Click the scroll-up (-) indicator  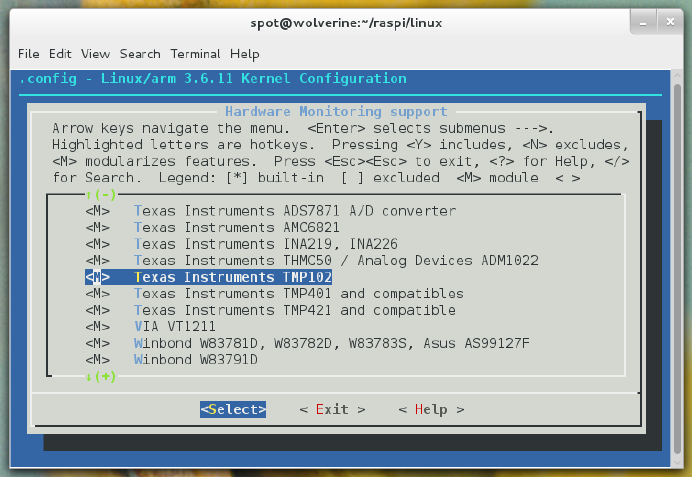[101, 195]
